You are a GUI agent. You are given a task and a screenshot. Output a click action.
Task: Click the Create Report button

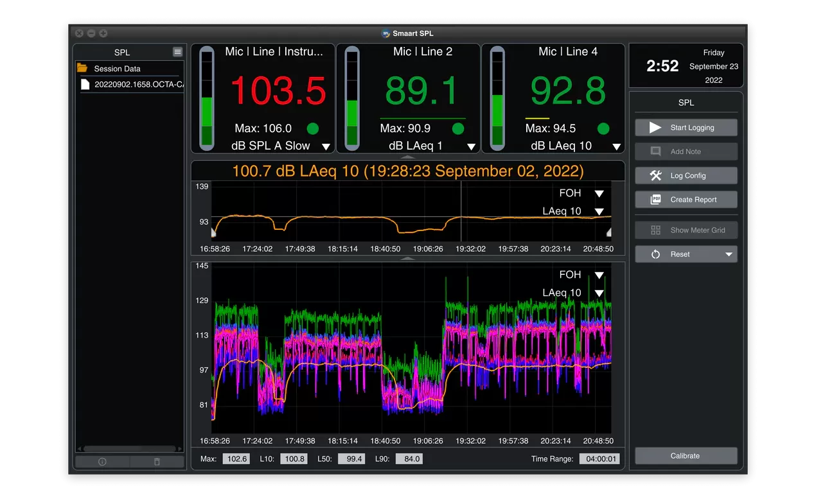686,200
